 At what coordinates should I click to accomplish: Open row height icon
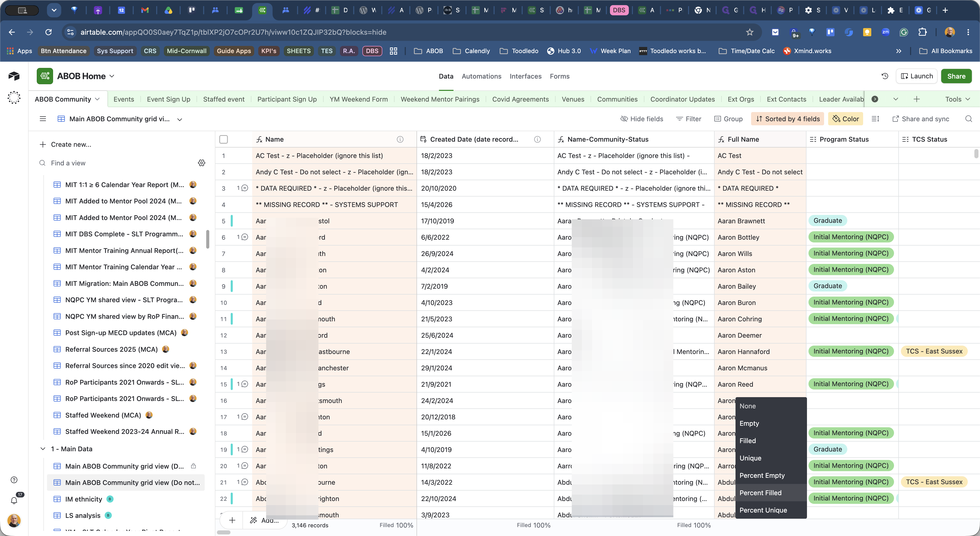pos(875,119)
